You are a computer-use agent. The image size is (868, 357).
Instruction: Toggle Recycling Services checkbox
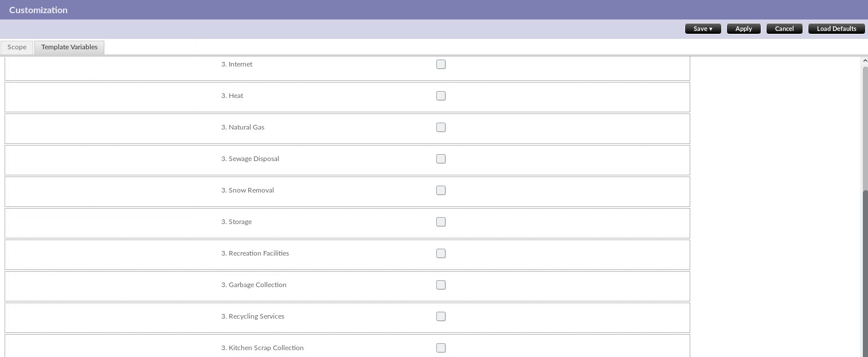[x=441, y=316]
